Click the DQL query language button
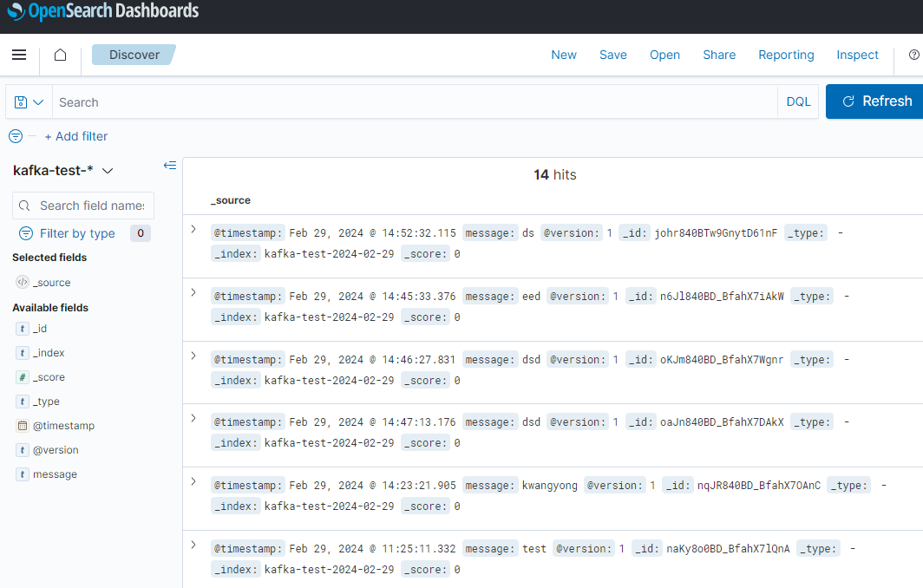This screenshot has height=588, width=923. pos(797,101)
